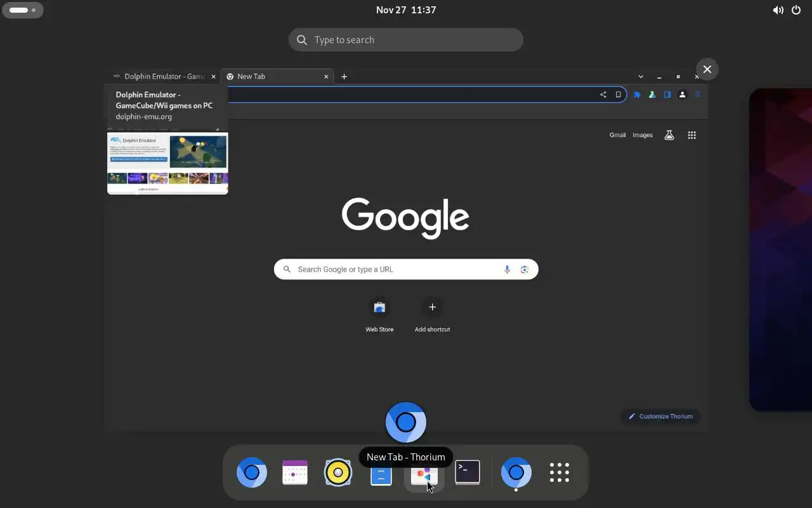Toggle the side panel icon

[667, 95]
